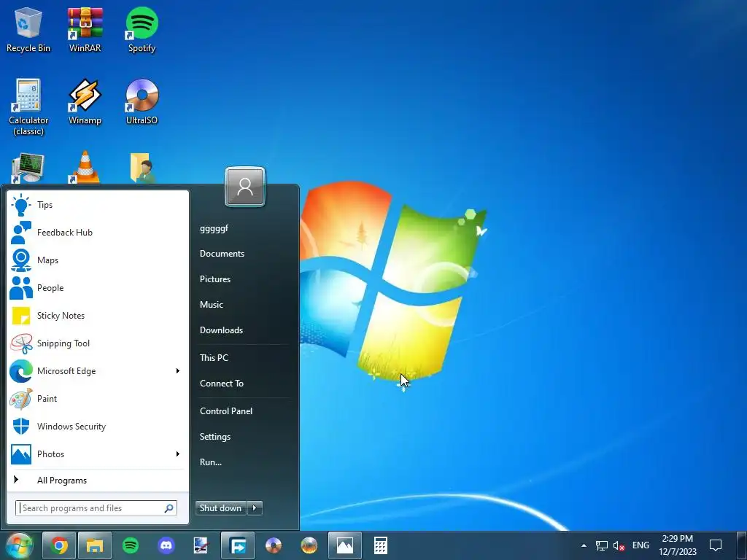
Task: Open Downloads from the Start menu
Action: (221, 330)
